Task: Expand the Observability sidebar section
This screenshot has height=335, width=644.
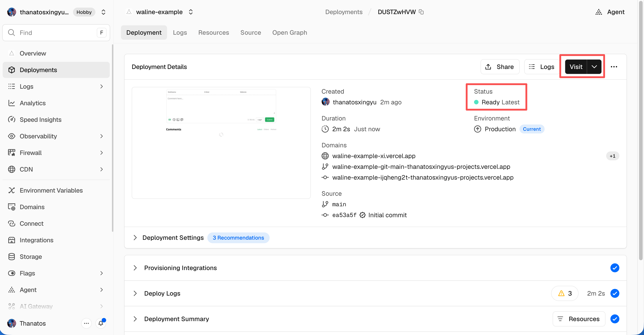Action: coord(101,136)
